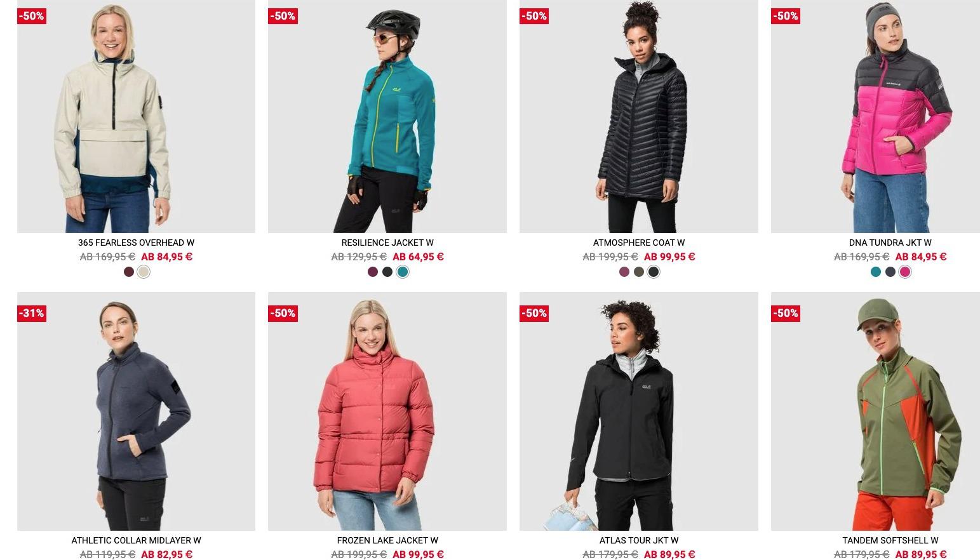Select the teal swatch under Resilience Jacket
980x560 pixels.
[402, 272]
